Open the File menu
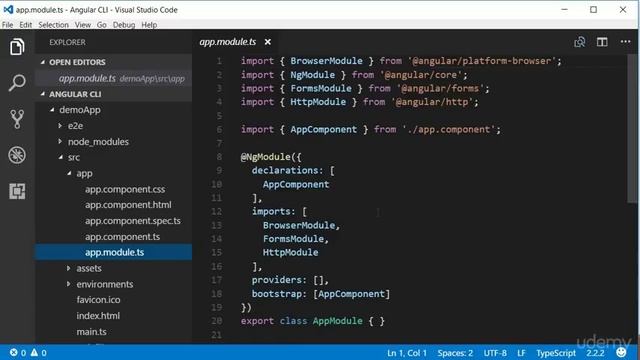 7,25
